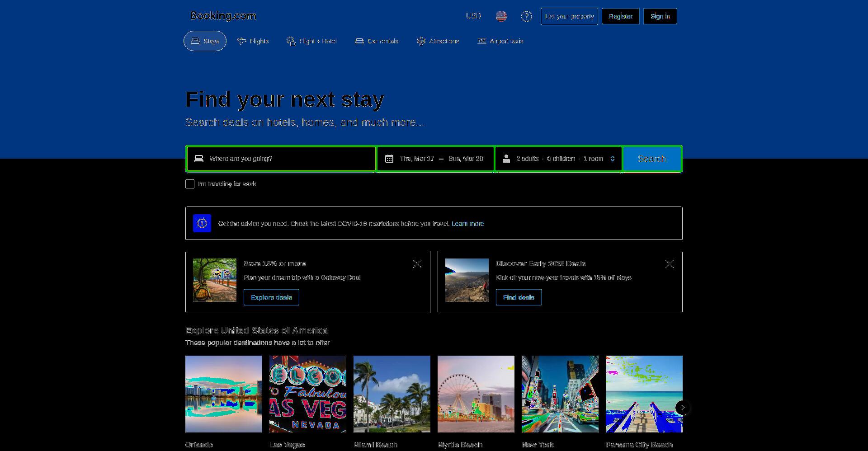868x451 pixels.
Task: Click the New York label text
Action: (538, 445)
